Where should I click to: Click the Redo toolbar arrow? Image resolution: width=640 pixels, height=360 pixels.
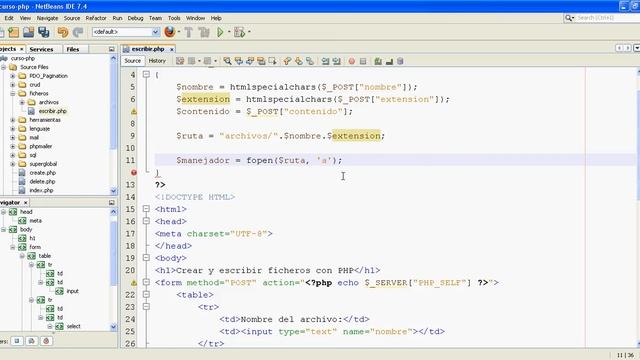coord(78,32)
